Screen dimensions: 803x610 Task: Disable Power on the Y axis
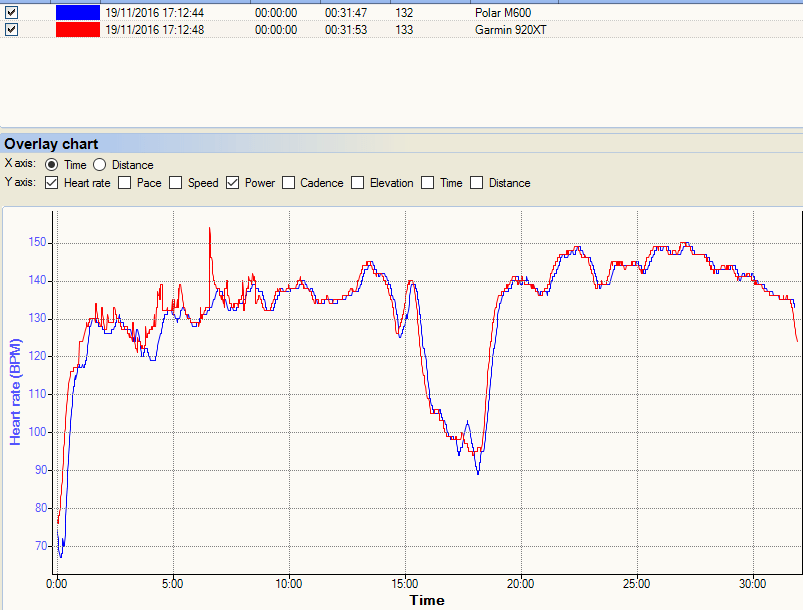pos(231,182)
